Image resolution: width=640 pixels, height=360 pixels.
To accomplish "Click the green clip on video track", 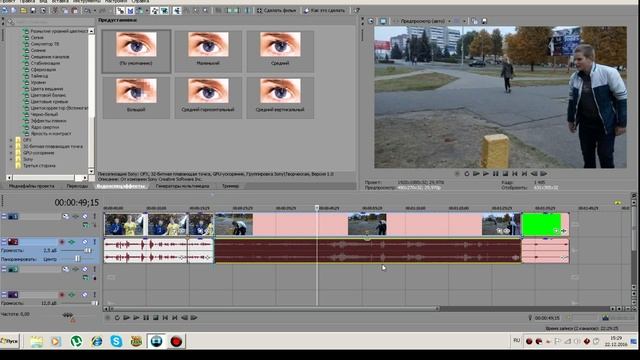I will pos(542,224).
